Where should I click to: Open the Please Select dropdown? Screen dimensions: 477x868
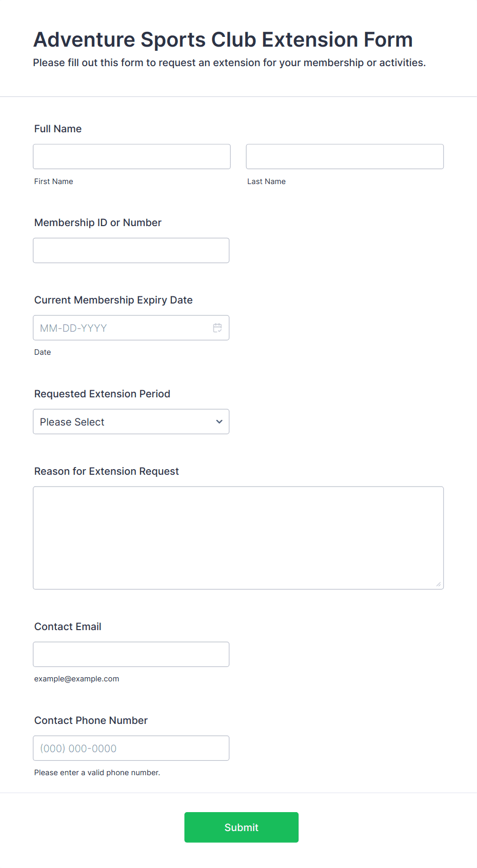pyautogui.click(x=131, y=421)
